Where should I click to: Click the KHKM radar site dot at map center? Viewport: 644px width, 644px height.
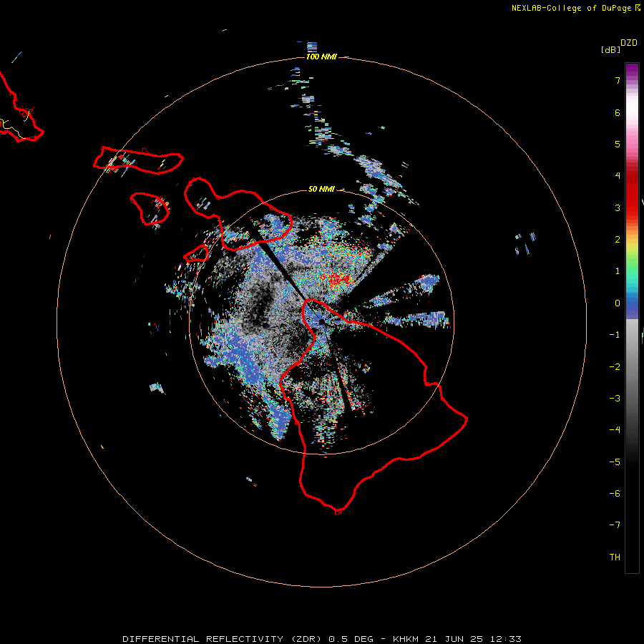[321, 322]
